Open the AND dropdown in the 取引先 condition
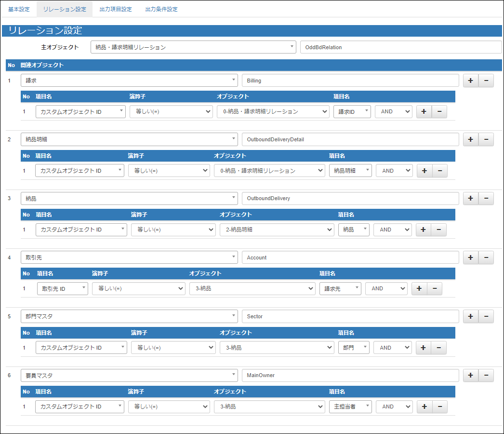 [386, 288]
